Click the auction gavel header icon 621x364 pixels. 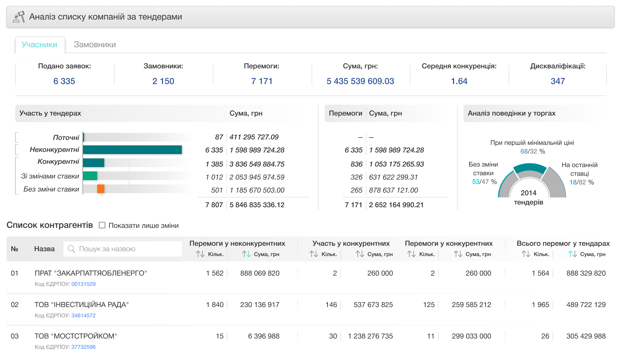coord(19,17)
